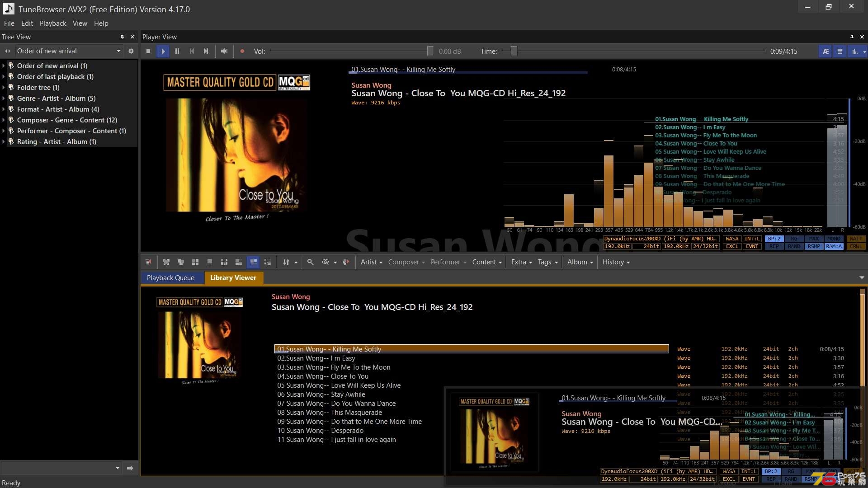Toggle the RSMP resample indicator
The height and width of the screenshot is (488, 868).
coord(814,247)
